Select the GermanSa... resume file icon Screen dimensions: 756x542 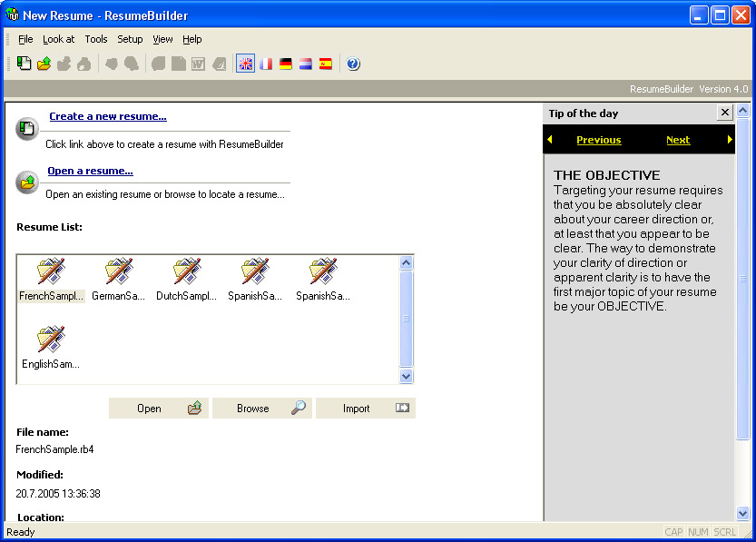point(118,280)
